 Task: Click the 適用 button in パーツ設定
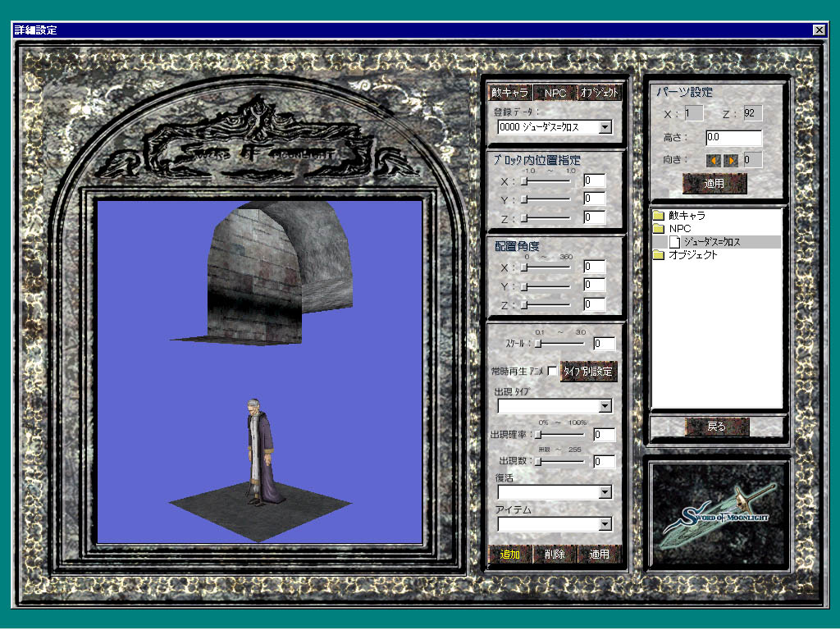click(x=714, y=184)
